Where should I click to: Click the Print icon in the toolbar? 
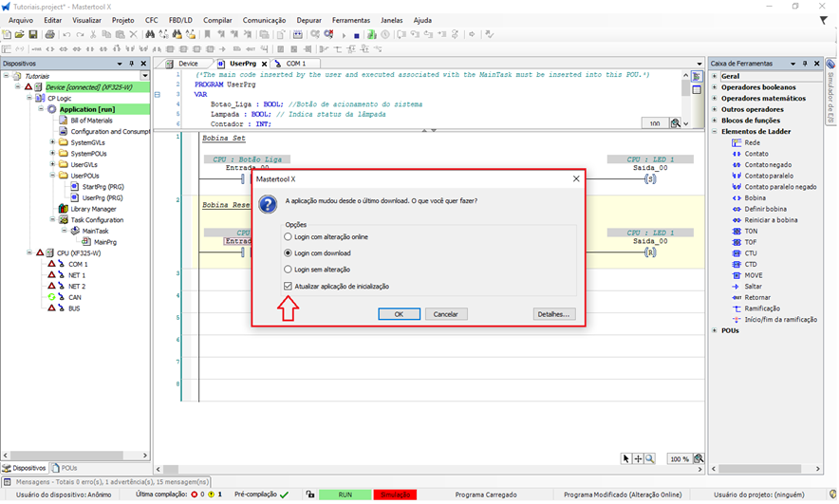(x=48, y=34)
